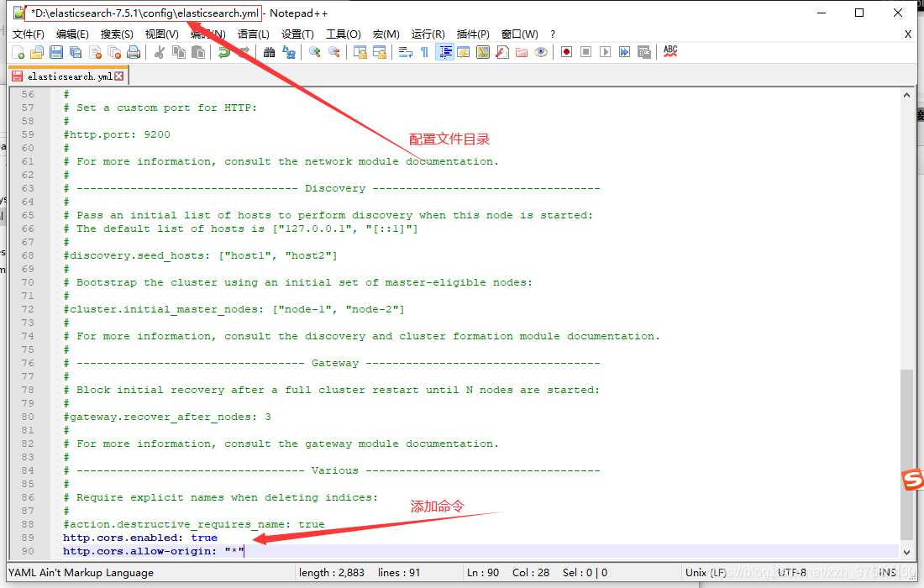This screenshot has height=588, width=924.
Task: Click the YAML Ain't Markup Language status field
Action: (x=81, y=572)
